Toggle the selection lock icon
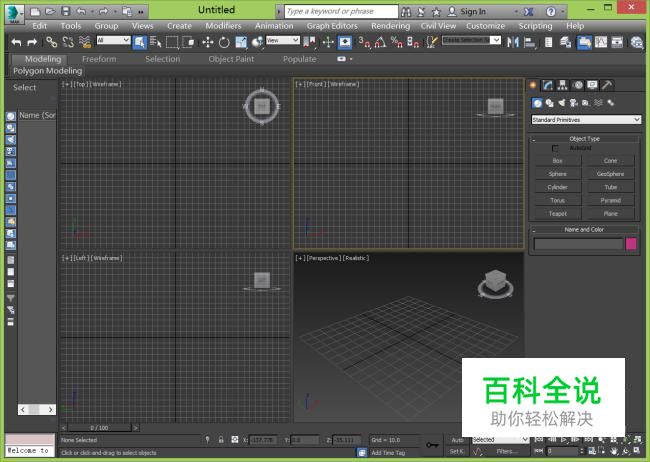Viewport: 650px width, 462px height. (220, 440)
